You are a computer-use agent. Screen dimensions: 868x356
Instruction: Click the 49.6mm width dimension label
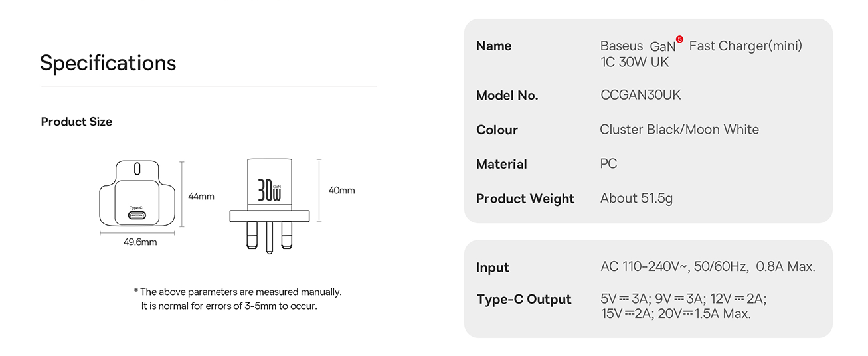[x=140, y=242]
